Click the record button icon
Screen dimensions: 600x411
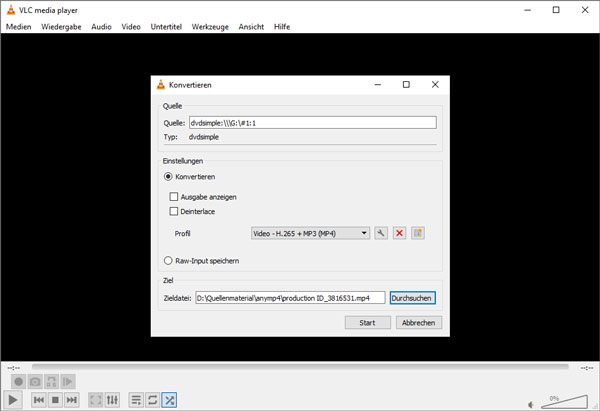click(19, 382)
